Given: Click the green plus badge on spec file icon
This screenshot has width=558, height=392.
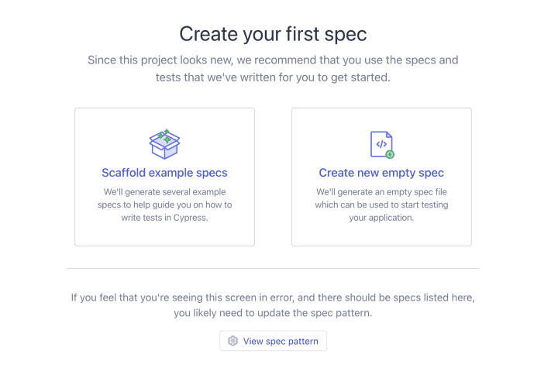Looking at the screenshot, I should pyautogui.click(x=390, y=154).
